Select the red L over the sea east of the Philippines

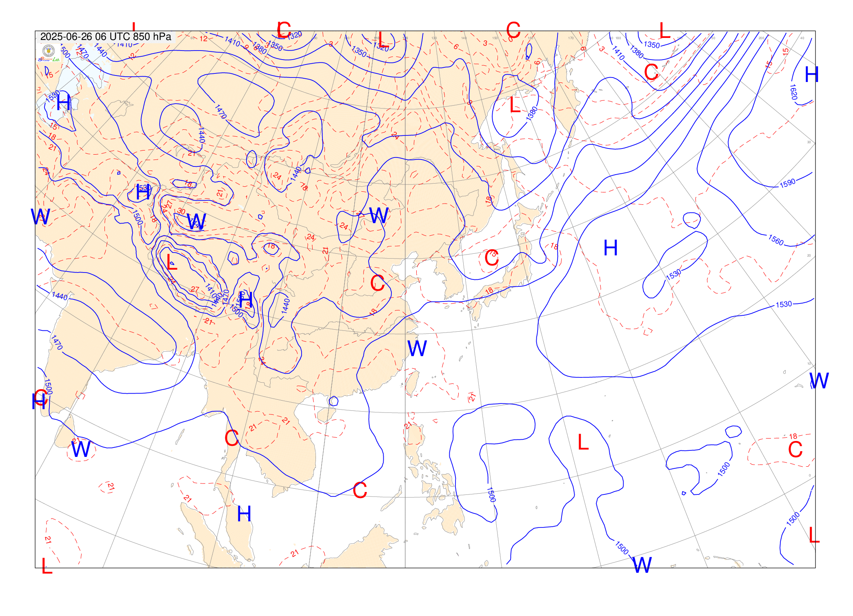(583, 442)
